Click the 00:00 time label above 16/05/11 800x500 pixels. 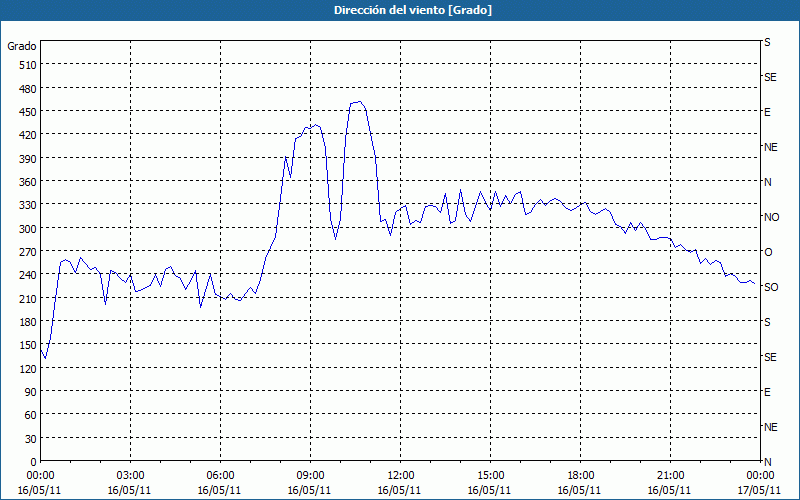coord(40,476)
